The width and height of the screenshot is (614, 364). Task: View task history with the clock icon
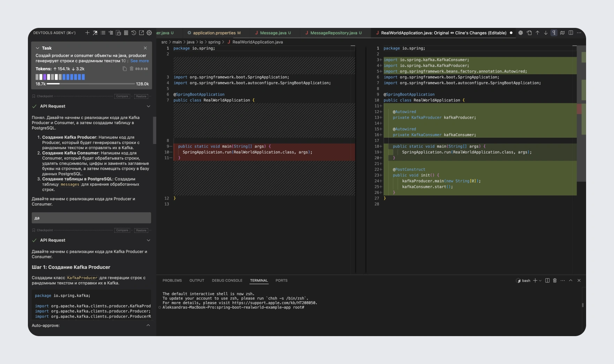click(133, 32)
